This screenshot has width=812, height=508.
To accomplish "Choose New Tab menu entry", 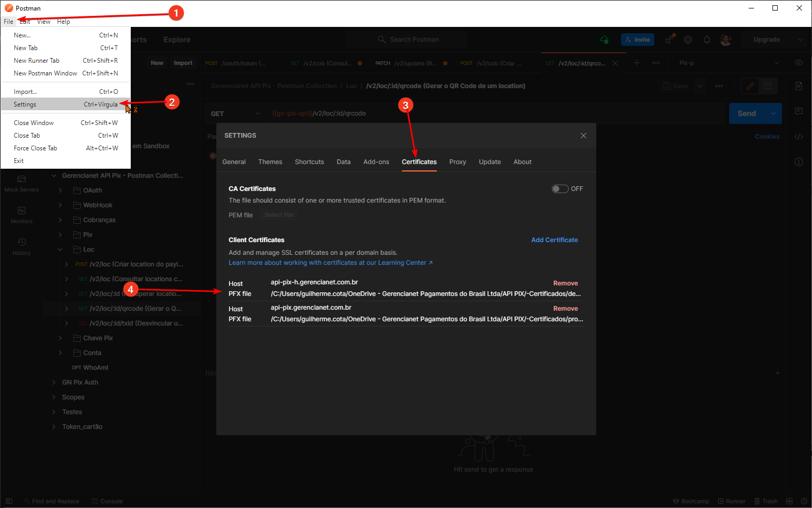I will tap(65, 48).
